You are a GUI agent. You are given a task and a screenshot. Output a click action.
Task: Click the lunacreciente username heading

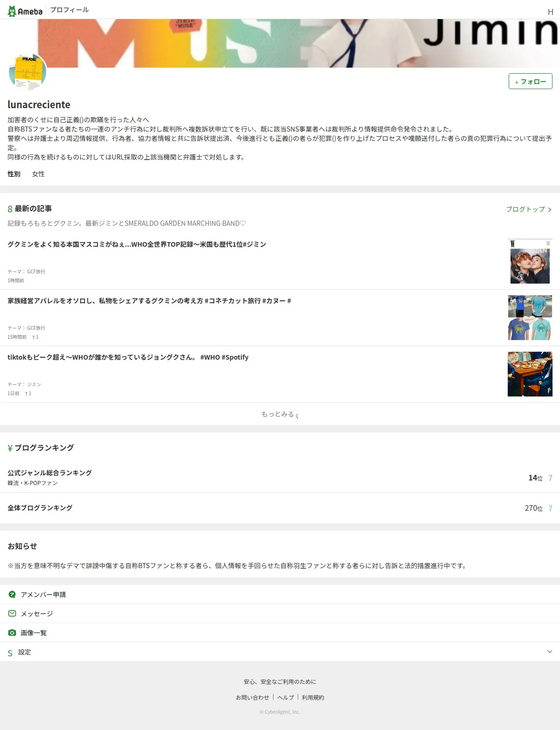39,104
